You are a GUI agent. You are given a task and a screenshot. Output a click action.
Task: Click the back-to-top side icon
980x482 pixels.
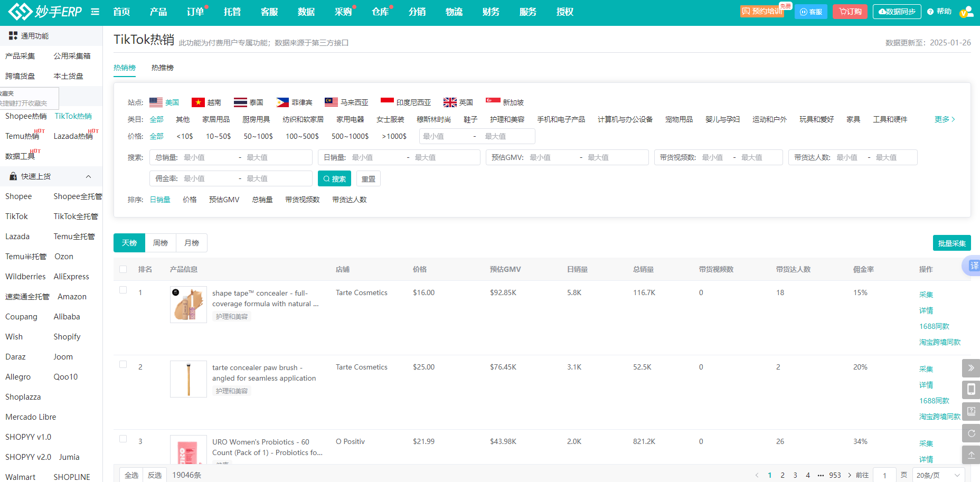point(971,455)
